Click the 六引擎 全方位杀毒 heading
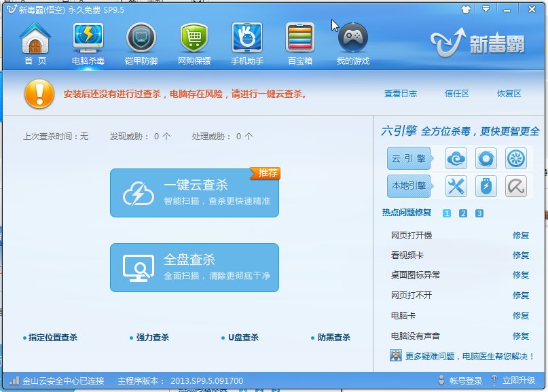The height and width of the screenshot is (392, 548). click(460, 132)
